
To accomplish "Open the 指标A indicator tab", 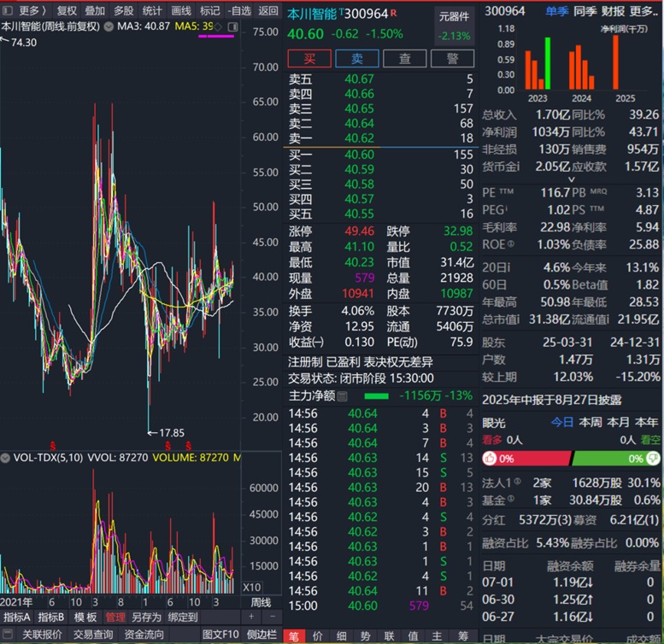I will [17, 618].
